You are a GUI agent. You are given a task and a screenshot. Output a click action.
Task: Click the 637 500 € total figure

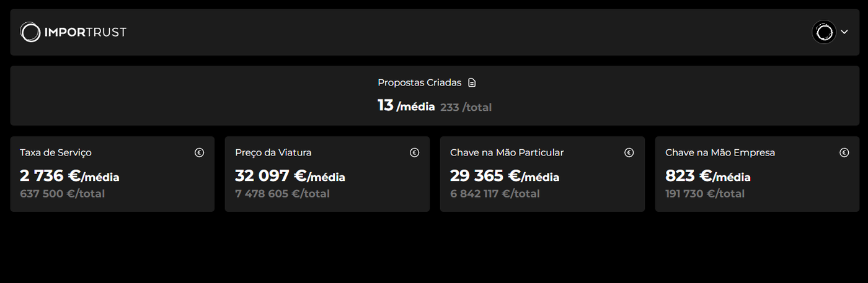coord(62,194)
